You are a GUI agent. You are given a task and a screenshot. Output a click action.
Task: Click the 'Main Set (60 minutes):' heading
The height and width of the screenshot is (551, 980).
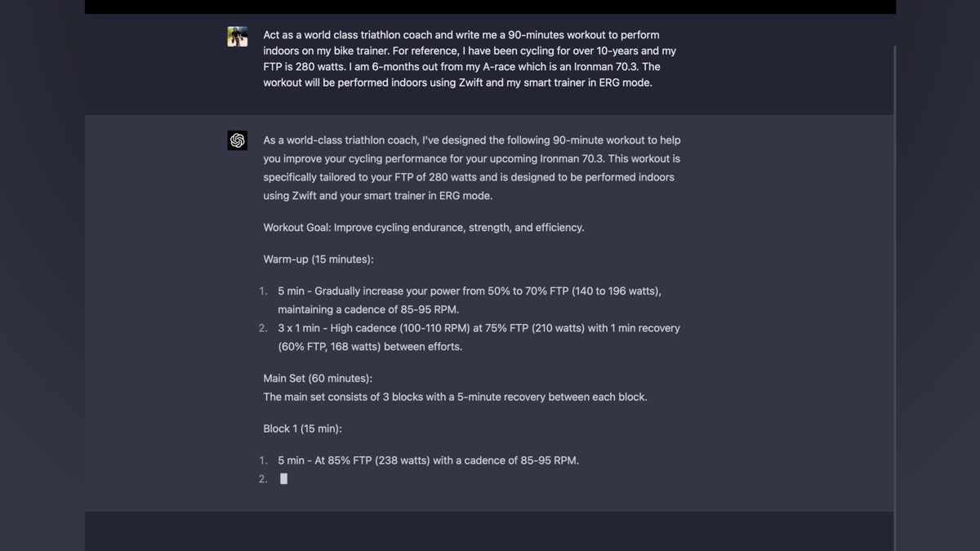[x=318, y=379]
